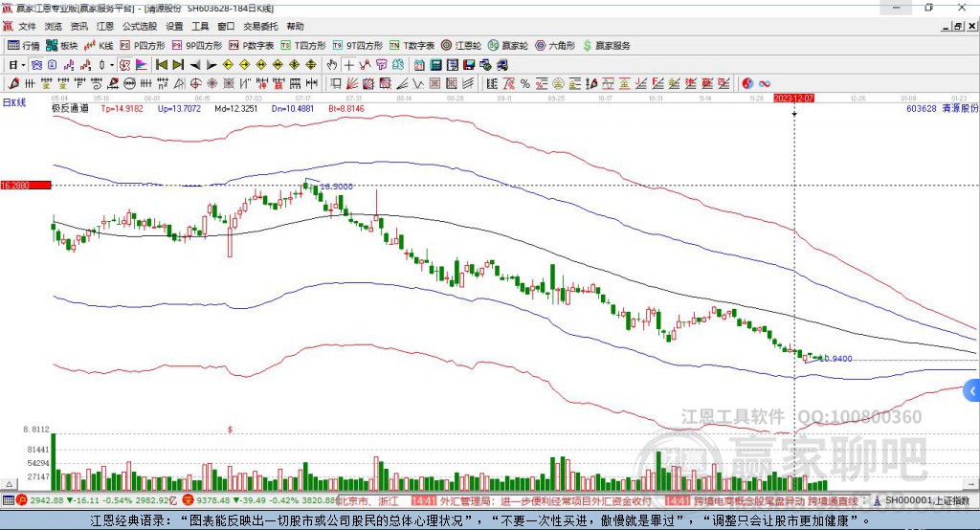Launch the 江恩轮 Gann wheel

point(461,46)
